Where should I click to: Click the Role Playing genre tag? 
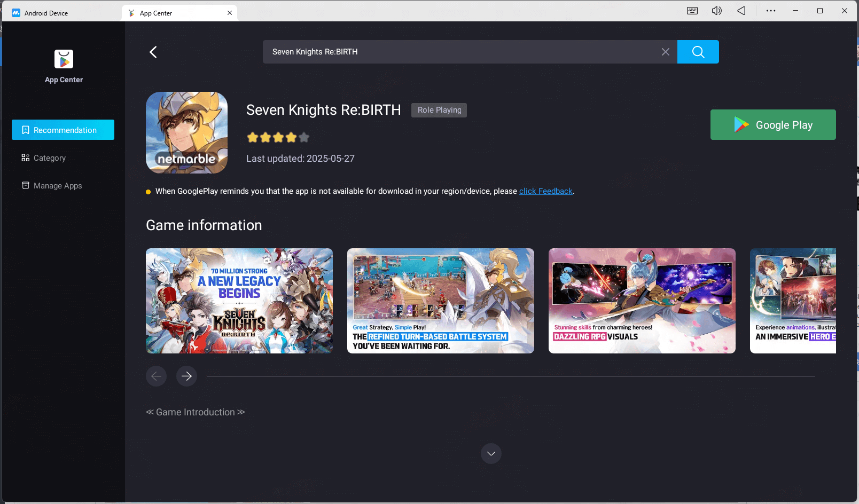pyautogui.click(x=439, y=110)
